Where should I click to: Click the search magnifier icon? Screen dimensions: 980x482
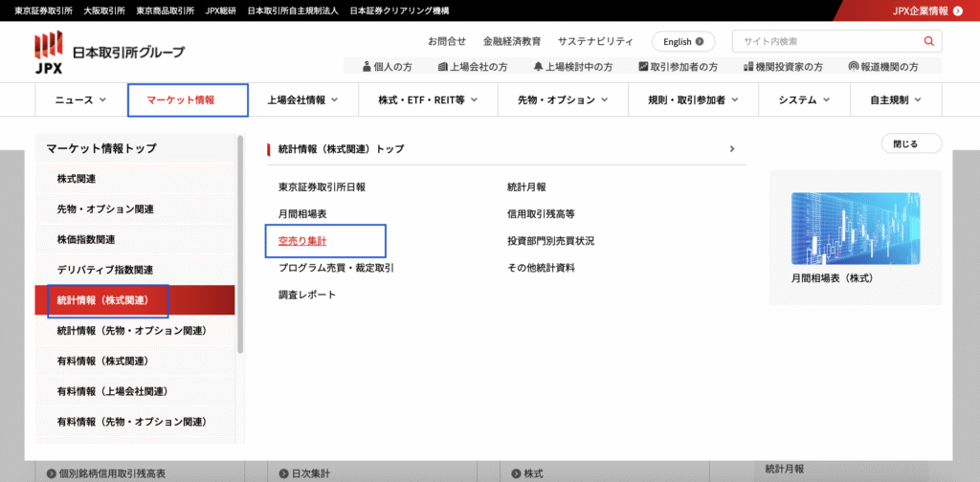pyautogui.click(x=927, y=41)
